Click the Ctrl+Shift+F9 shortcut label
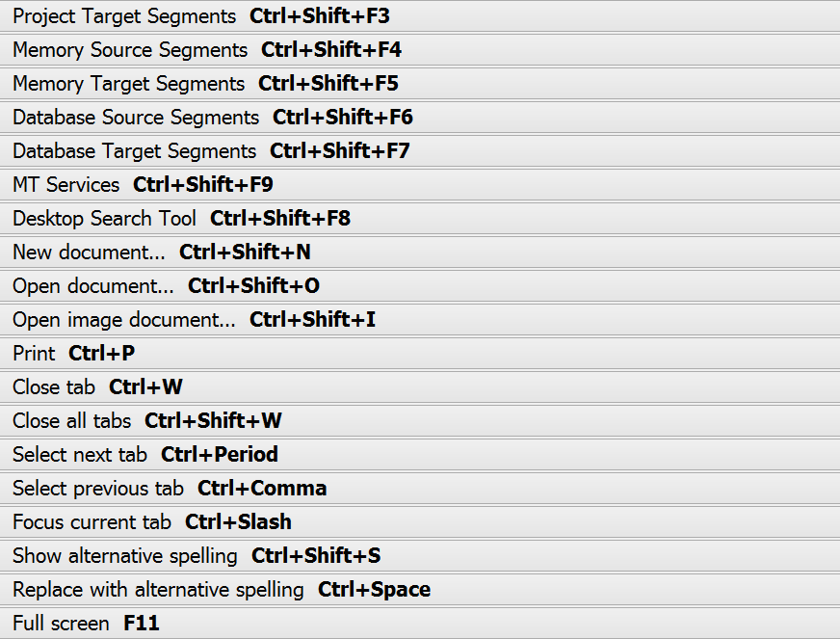The width and height of the screenshot is (840, 639). [203, 185]
